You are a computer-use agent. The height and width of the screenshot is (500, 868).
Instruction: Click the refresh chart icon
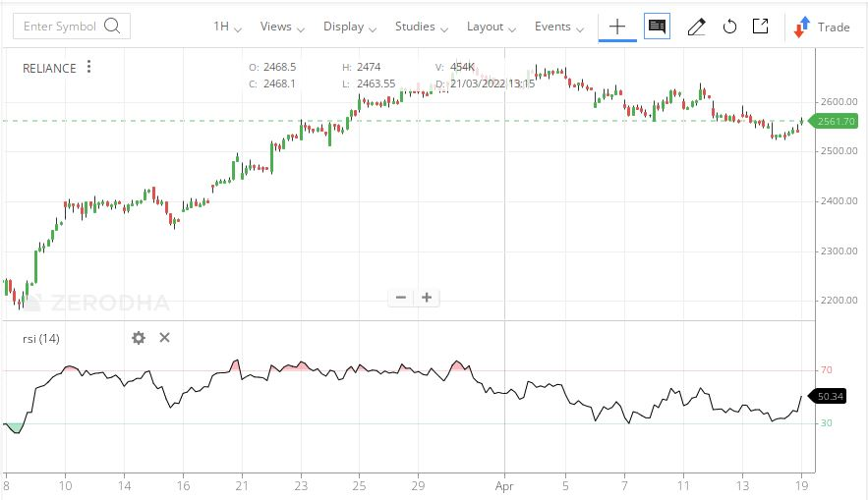click(729, 27)
